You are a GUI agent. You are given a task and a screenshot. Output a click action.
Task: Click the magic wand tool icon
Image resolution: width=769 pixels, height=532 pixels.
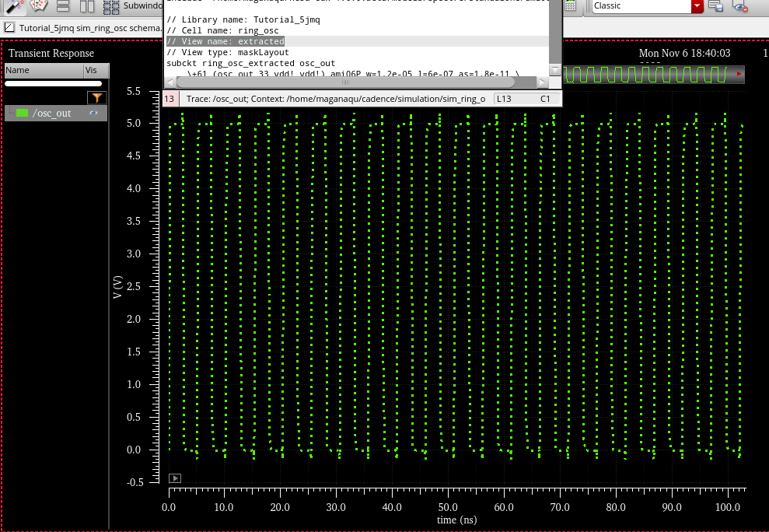coord(16,6)
